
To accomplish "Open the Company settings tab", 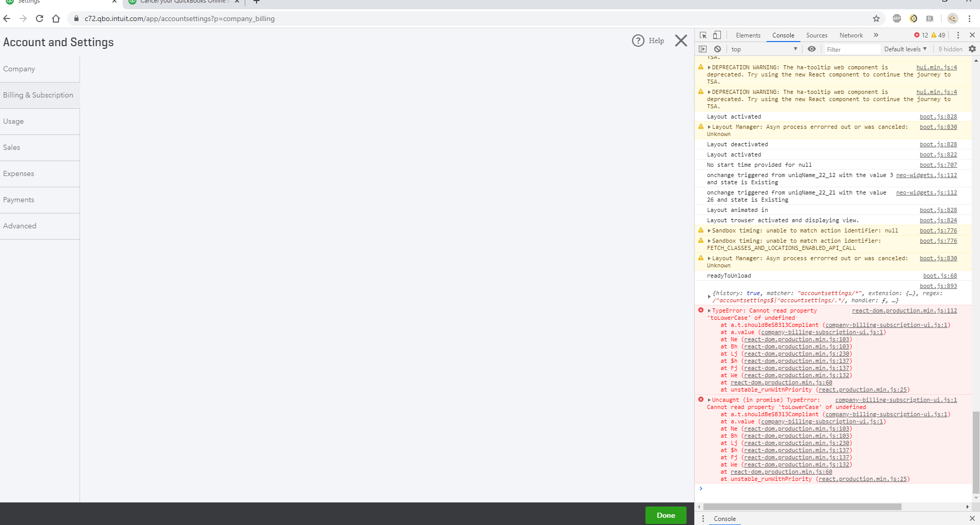I will coord(40,69).
